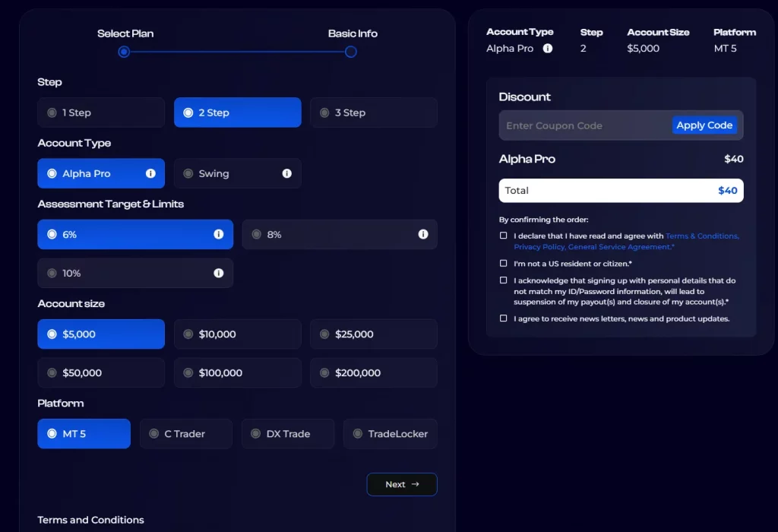Click info icon beside Alpha Pro in summary
Image resolution: width=778 pixels, height=532 pixels.
pos(548,49)
